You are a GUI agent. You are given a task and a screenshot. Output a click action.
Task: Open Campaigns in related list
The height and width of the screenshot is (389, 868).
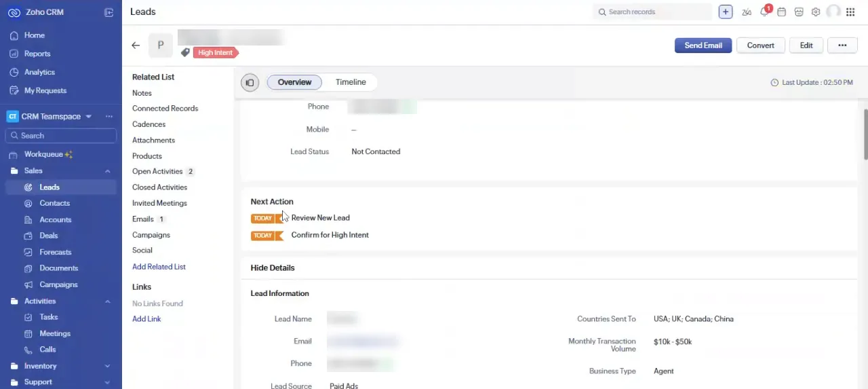(151, 235)
